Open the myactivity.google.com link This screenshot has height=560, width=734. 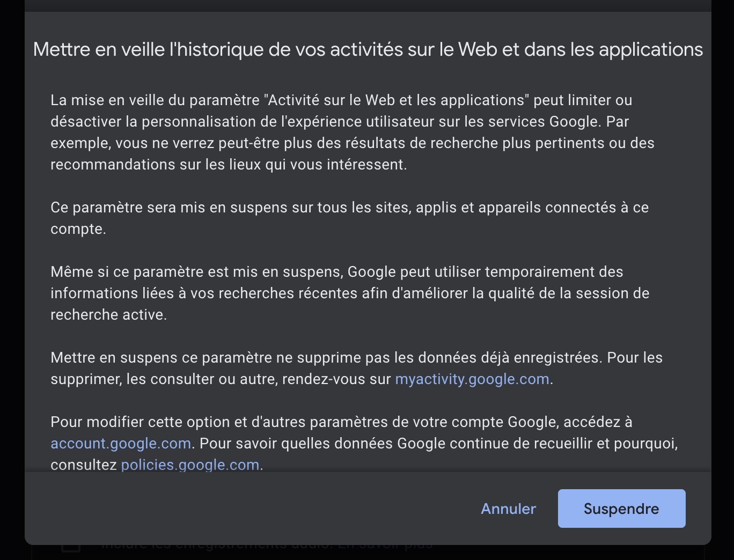pyautogui.click(x=472, y=379)
